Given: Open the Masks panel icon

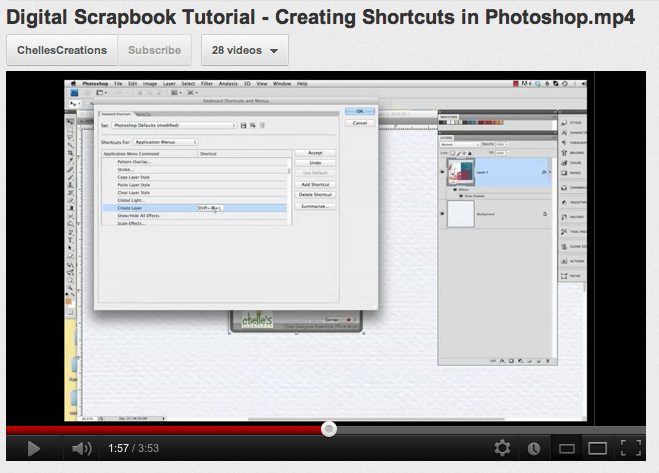Looking at the screenshot, I should click(564, 173).
